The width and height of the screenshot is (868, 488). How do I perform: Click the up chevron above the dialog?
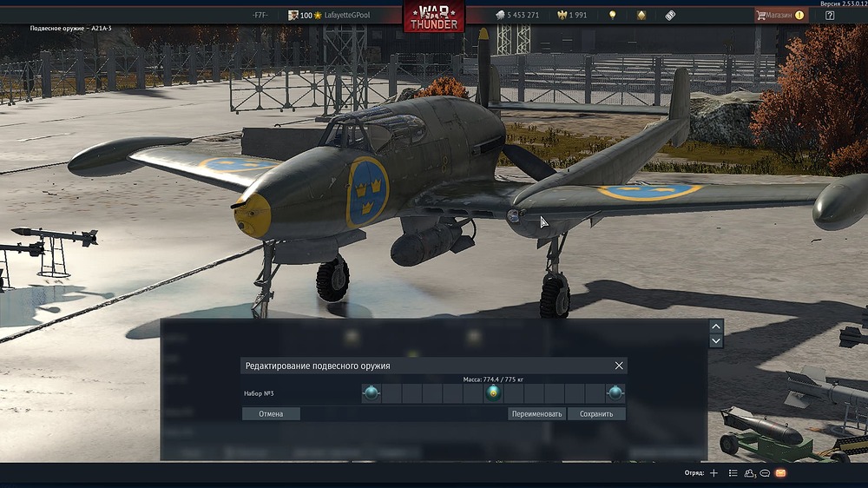tap(716, 326)
